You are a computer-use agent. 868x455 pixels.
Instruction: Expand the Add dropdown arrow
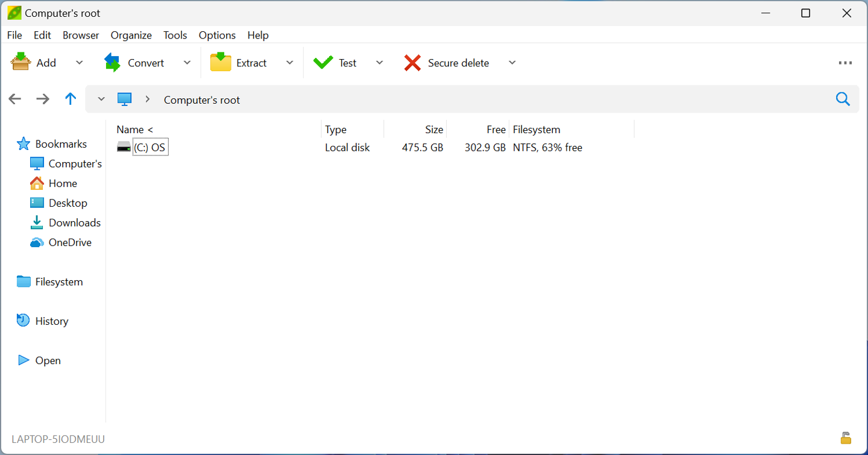point(80,63)
